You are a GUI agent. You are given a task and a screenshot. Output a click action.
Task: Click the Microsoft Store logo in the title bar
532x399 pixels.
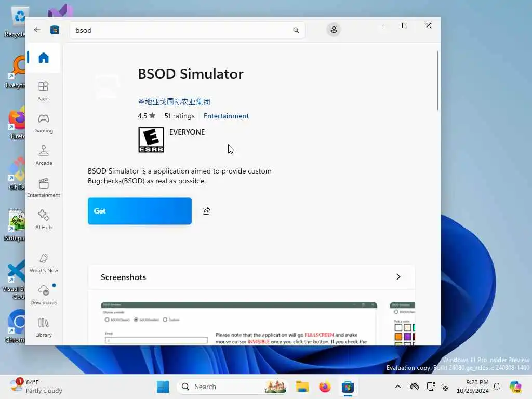55,30
